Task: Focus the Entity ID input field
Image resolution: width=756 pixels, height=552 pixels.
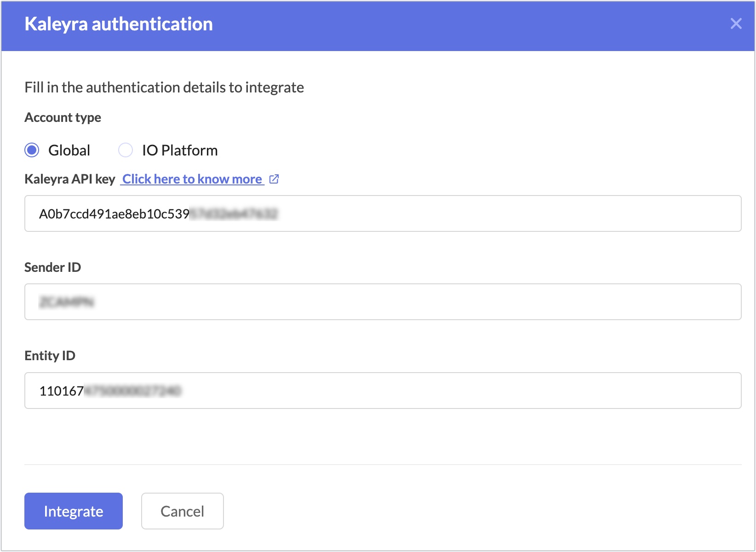Action: tap(383, 391)
